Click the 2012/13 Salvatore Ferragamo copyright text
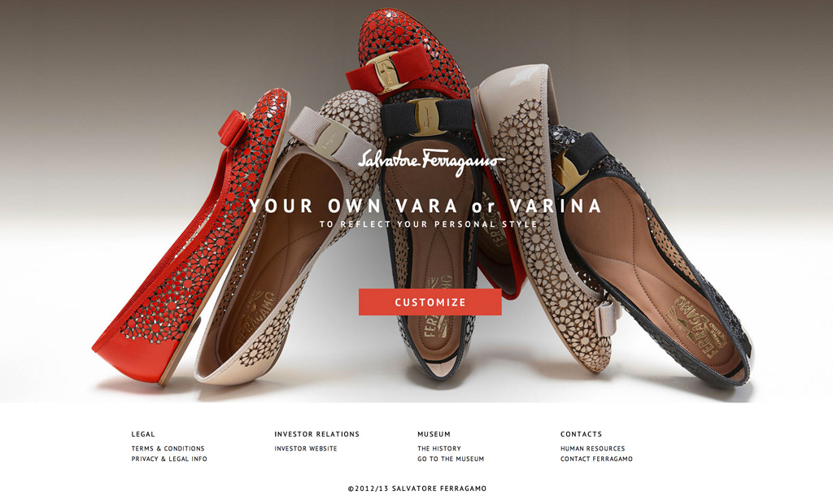Viewport: 833px width, 504px height. (x=417, y=489)
